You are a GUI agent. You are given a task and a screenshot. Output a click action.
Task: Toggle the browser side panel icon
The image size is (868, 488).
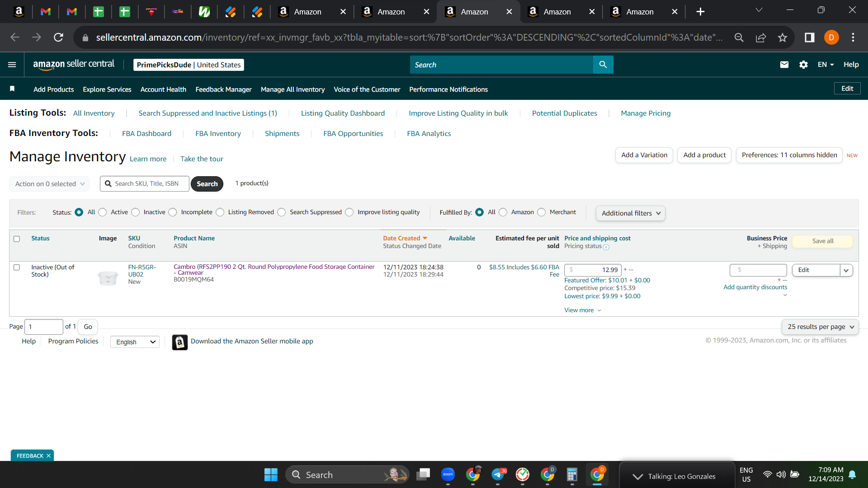tap(810, 38)
